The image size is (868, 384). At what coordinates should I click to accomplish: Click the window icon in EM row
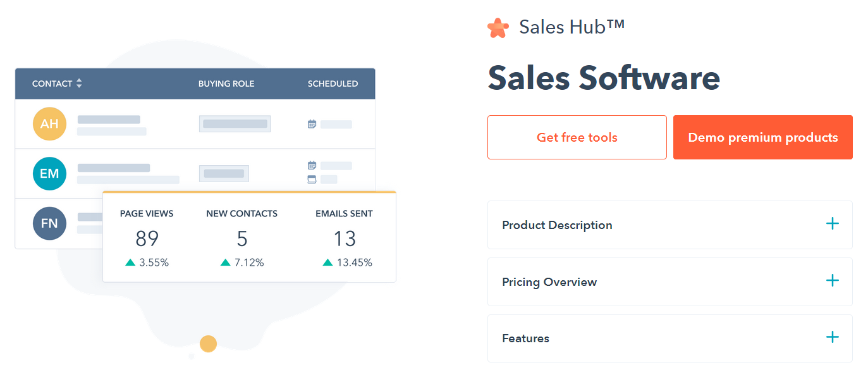tap(312, 180)
